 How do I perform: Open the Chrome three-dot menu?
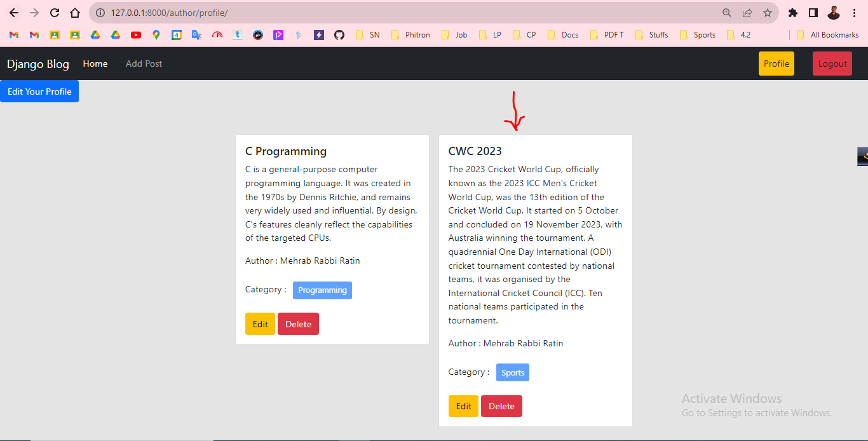tap(854, 13)
